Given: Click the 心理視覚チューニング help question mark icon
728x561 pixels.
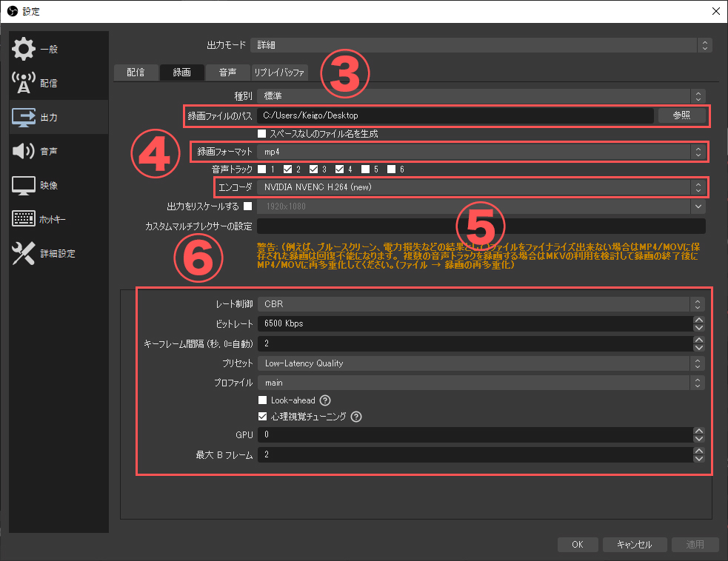Looking at the screenshot, I should click(x=356, y=417).
